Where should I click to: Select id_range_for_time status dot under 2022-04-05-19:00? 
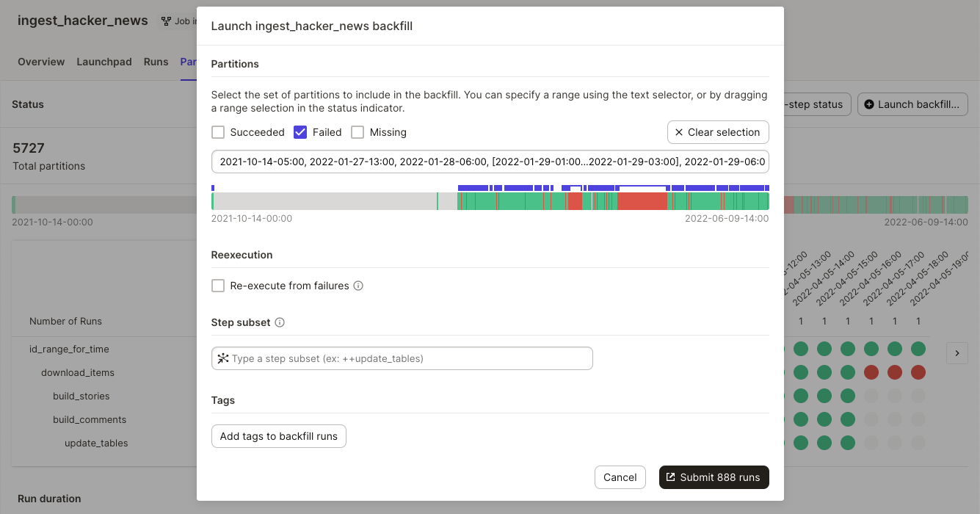point(918,349)
